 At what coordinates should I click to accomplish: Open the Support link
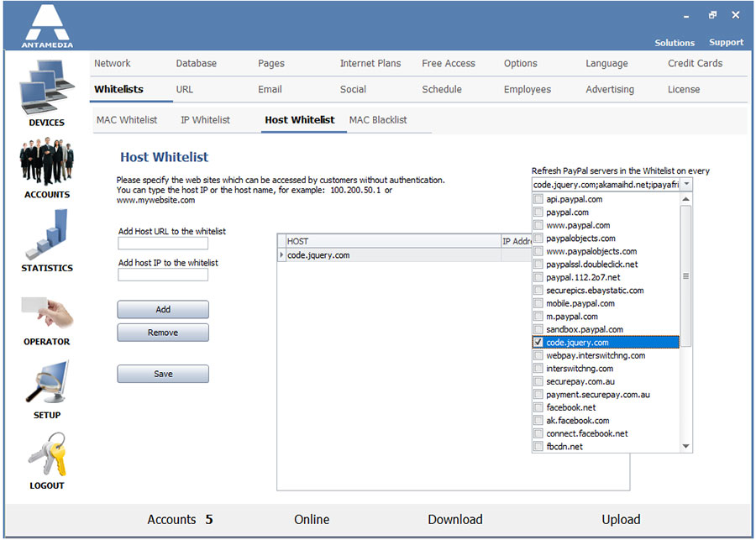tap(726, 43)
